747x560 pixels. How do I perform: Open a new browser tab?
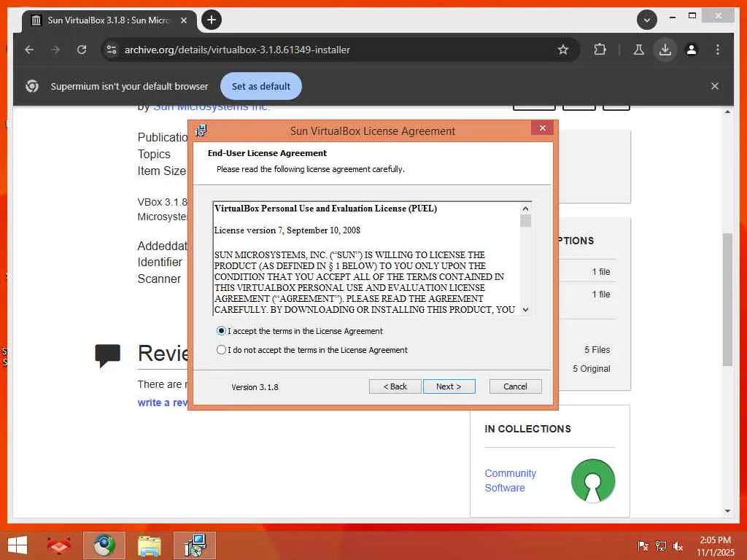pos(212,20)
